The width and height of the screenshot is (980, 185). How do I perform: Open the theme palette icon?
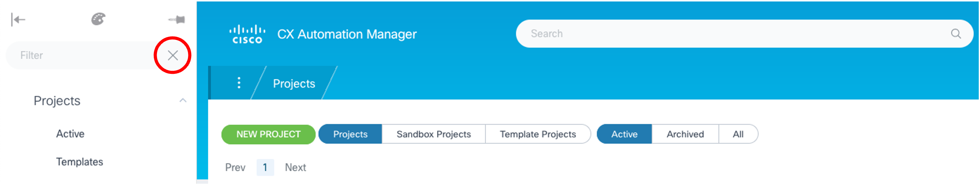[x=98, y=19]
